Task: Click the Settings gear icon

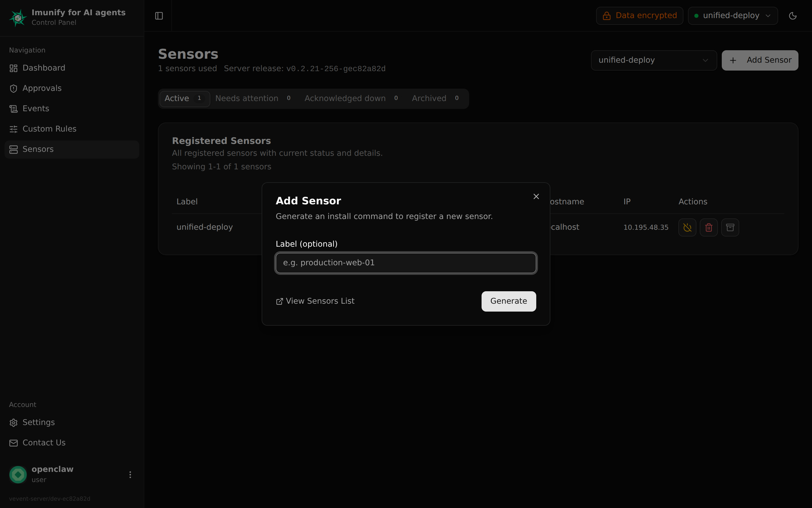Action: coord(14,423)
